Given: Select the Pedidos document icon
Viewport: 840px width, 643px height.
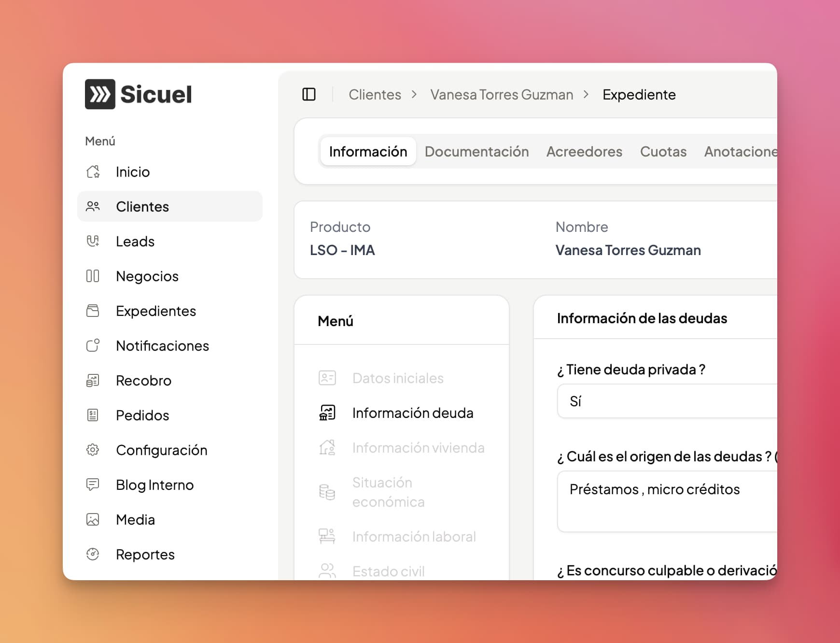Looking at the screenshot, I should tap(93, 415).
